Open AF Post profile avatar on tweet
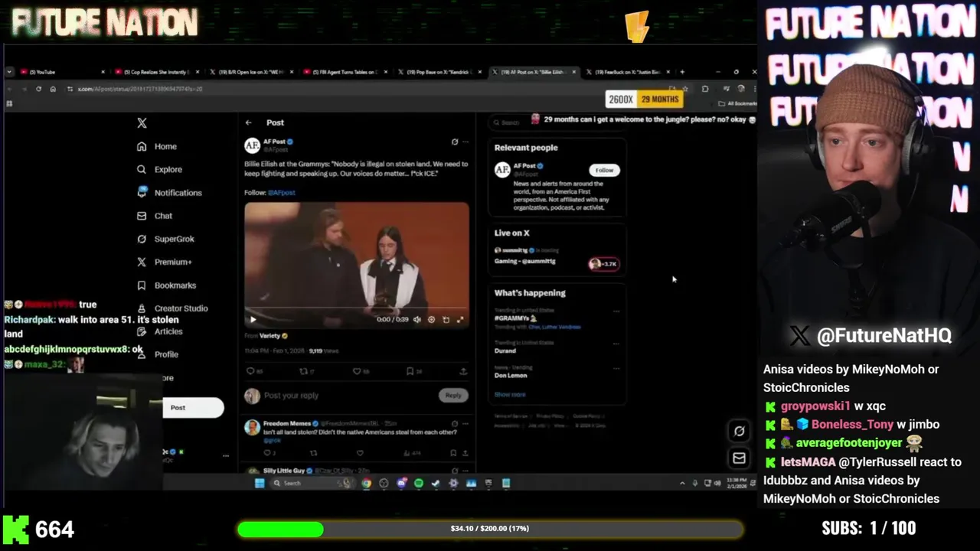 (x=252, y=145)
